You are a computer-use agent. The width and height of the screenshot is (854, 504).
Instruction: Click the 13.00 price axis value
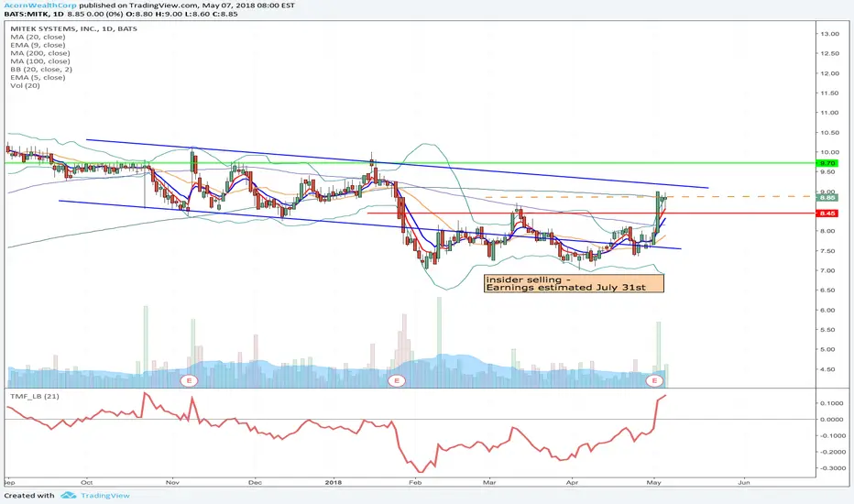[829, 34]
